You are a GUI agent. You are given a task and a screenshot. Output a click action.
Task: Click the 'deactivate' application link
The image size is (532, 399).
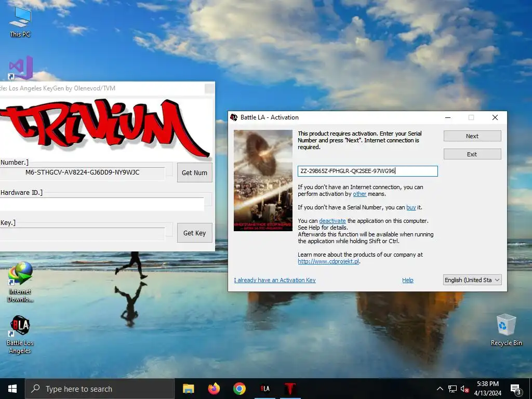pyautogui.click(x=332, y=221)
